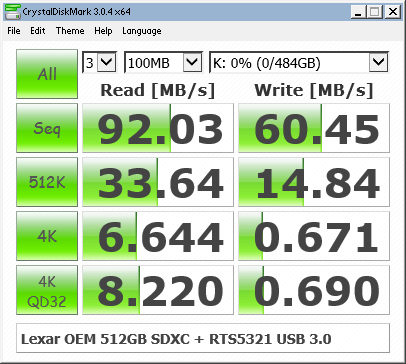Start the 512K test

pos(47,182)
